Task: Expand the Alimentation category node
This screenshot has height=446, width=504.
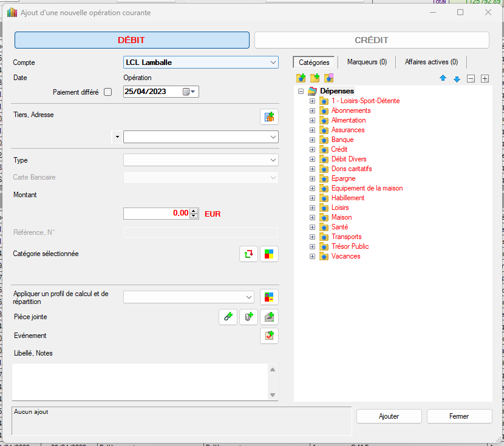Action: pos(312,120)
